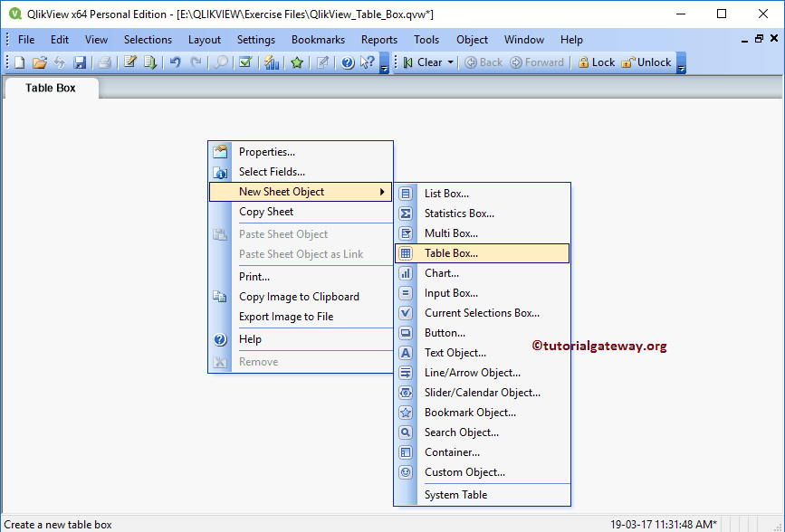Expand the New Sheet Object submenu
Viewport: 785px width, 532px height.
291,191
